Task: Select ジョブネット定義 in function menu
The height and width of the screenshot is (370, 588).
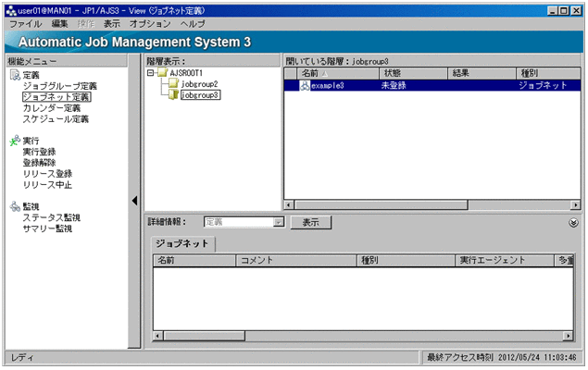Action: [56, 97]
